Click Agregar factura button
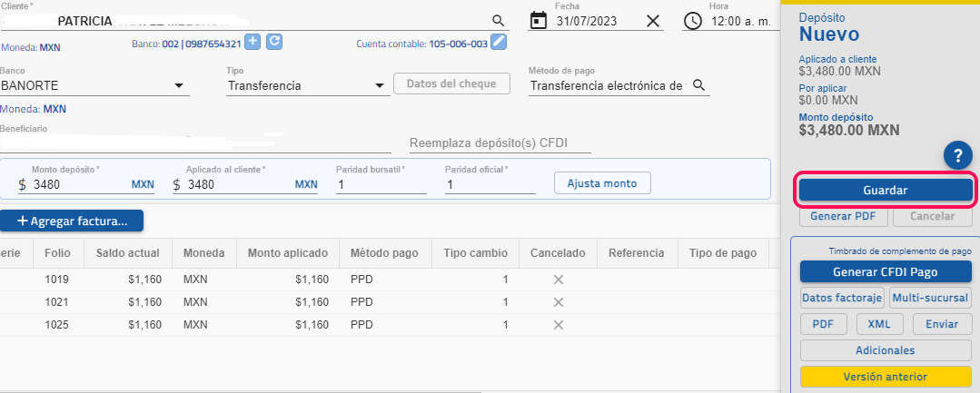 [72, 220]
